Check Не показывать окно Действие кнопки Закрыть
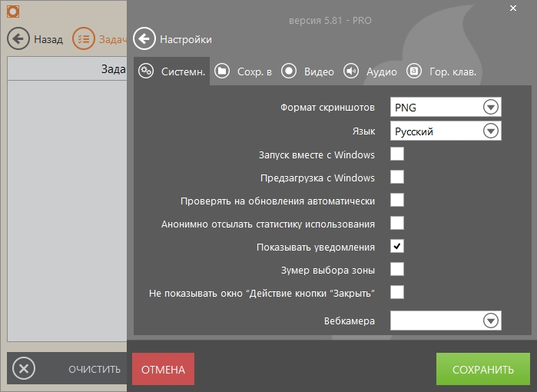This screenshot has height=392, width=537. click(397, 292)
